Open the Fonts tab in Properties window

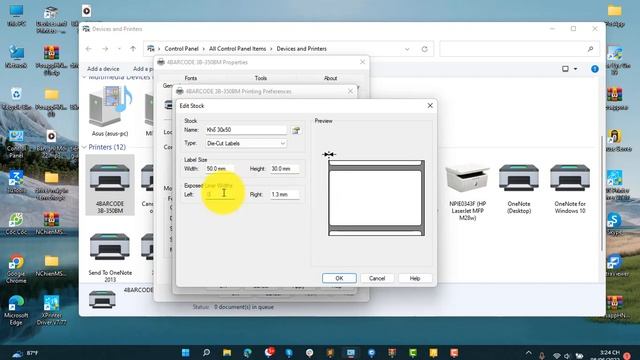[191, 78]
